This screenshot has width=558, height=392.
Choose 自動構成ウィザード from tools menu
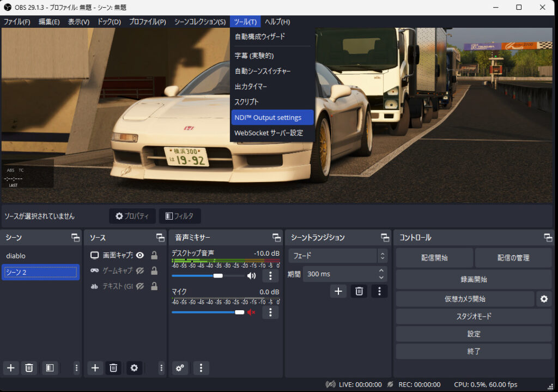pyautogui.click(x=272, y=37)
